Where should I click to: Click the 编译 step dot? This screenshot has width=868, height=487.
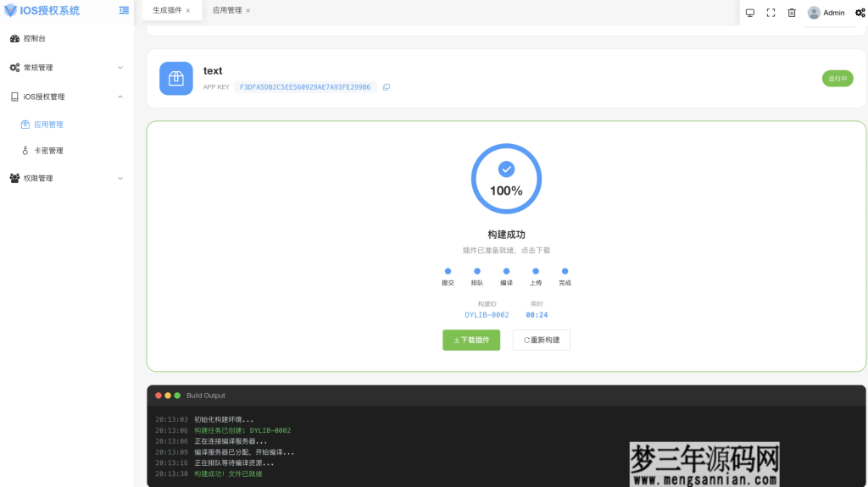(x=506, y=271)
